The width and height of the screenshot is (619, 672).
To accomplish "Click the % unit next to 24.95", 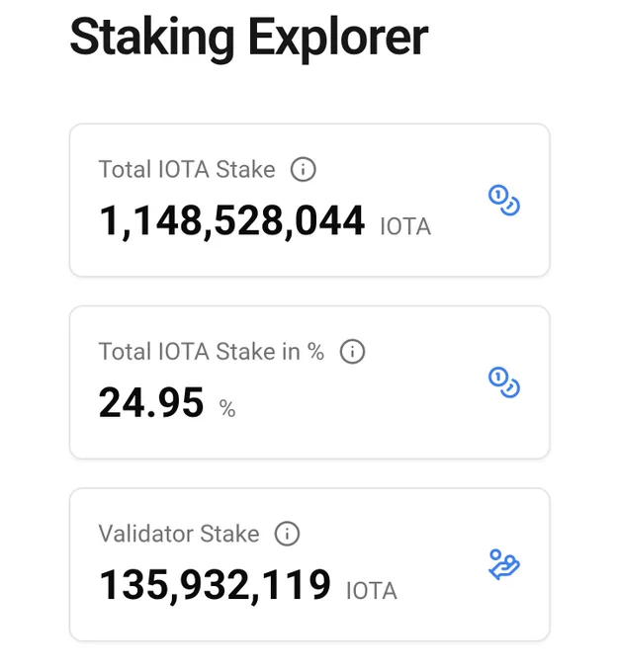I will pos(226,408).
